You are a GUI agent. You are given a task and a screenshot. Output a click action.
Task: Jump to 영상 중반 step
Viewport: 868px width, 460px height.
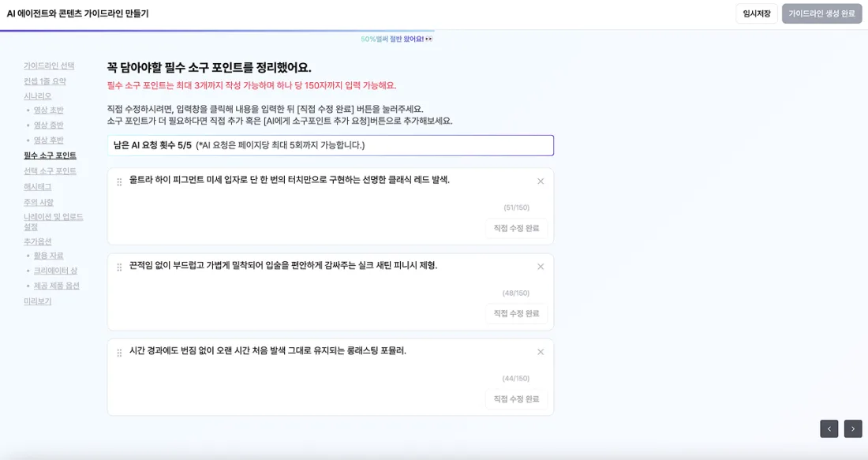tap(49, 125)
